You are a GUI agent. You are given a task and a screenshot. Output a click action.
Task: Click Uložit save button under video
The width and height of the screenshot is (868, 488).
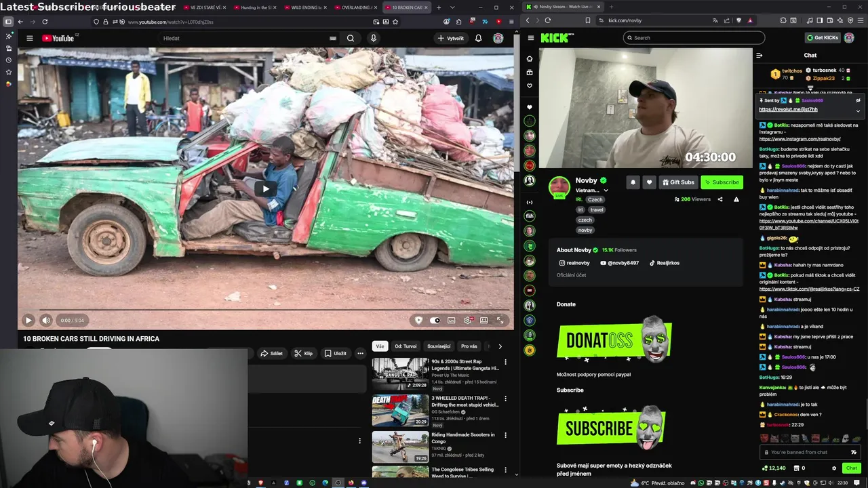pos(335,353)
